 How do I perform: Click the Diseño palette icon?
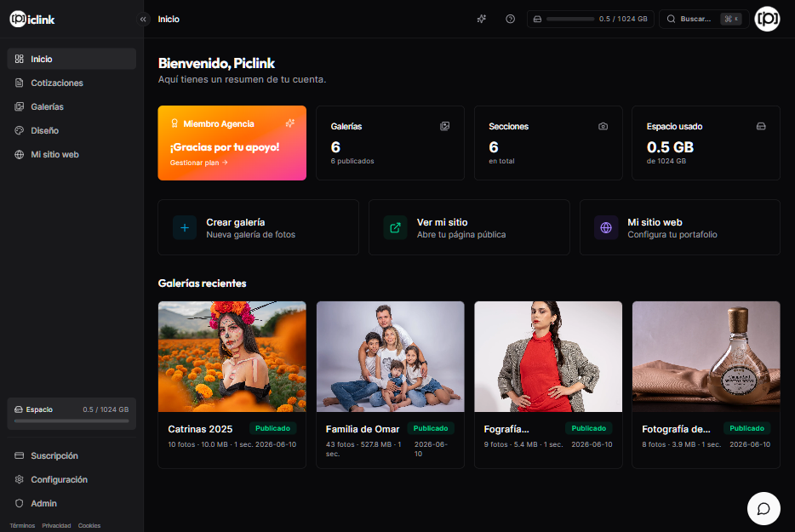coord(20,130)
